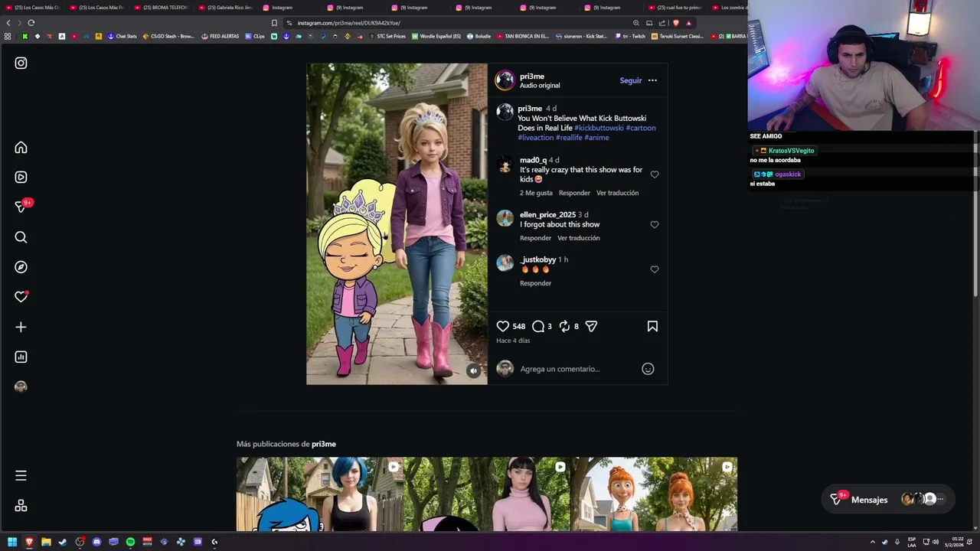Reply to mad0_q's comment
This screenshot has height=551, width=980.
tap(574, 193)
